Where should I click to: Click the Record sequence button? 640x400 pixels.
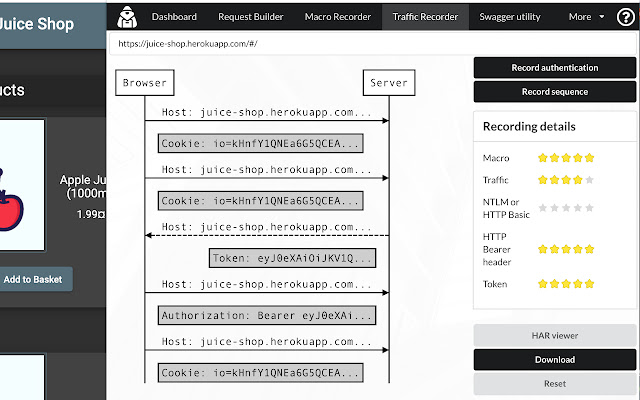[555, 92]
